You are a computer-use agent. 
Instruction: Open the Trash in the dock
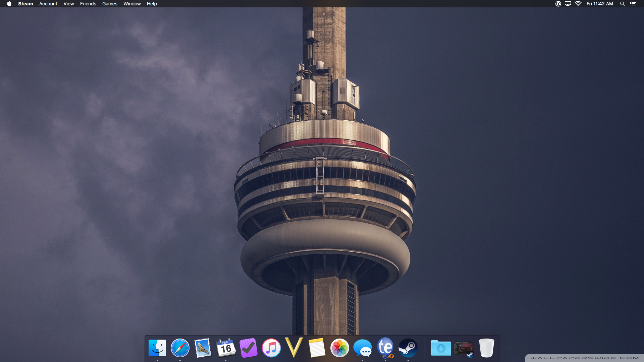click(486, 348)
